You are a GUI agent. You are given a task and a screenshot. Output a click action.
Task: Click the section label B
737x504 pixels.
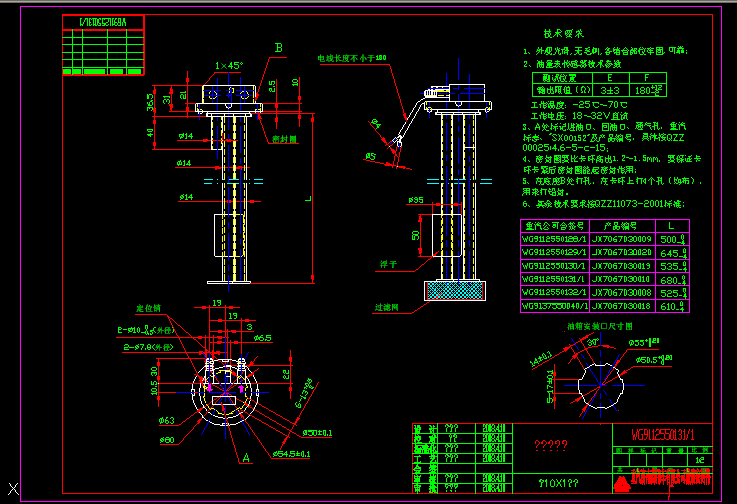pos(279,47)
